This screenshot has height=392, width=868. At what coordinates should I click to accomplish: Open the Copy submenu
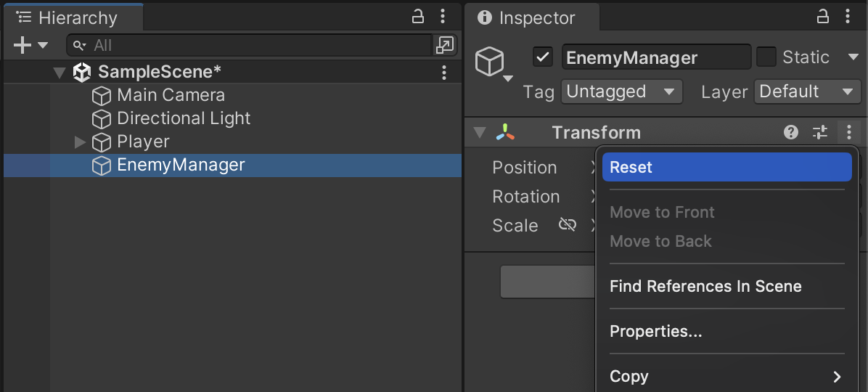(726, 377)
